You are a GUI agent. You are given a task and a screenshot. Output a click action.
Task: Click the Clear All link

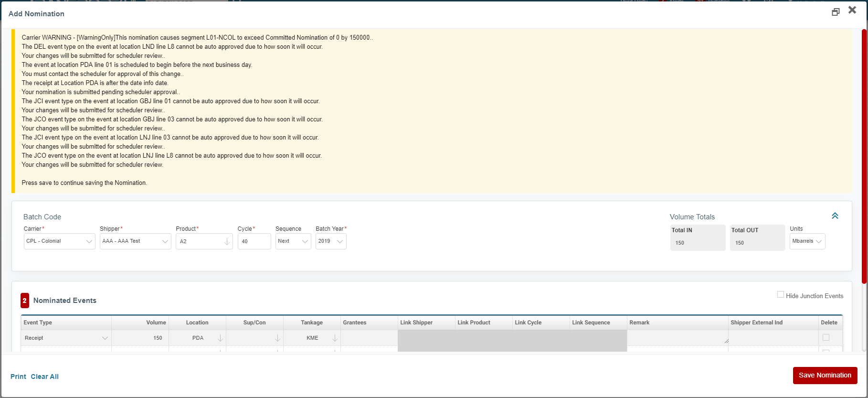[45, 376]
